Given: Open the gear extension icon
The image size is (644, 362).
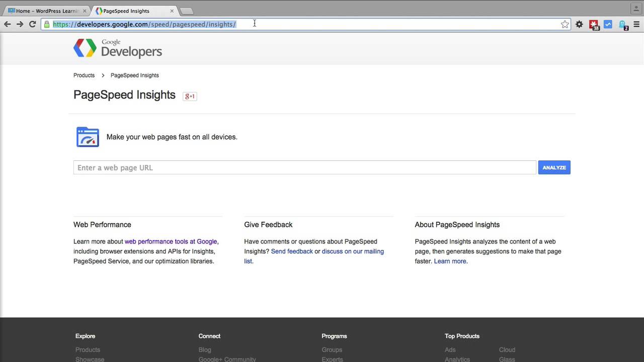Looking at the screenshot, I should [579, 24].
